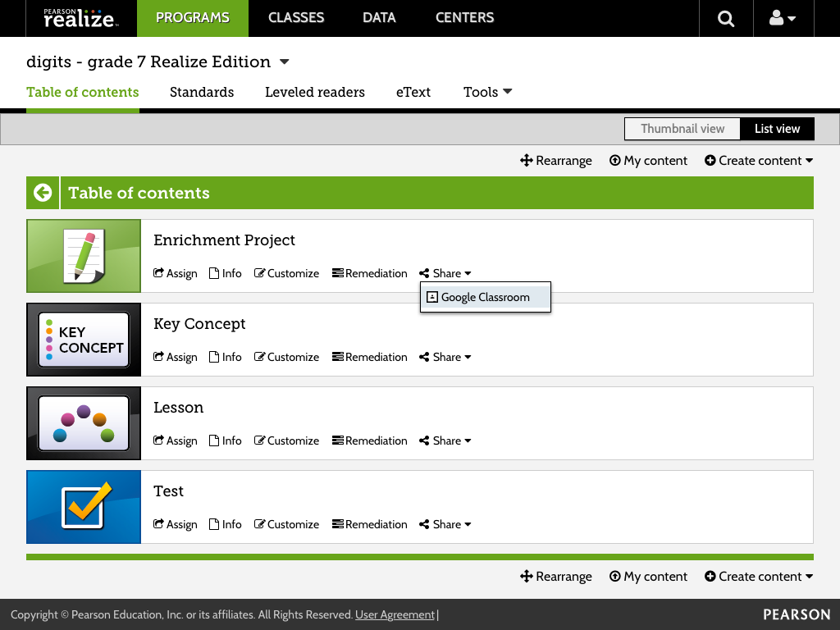The width and height of the screenshot is (840, 630).
Task: Click the green back arrow icon
Action: (x=43, y=193)
